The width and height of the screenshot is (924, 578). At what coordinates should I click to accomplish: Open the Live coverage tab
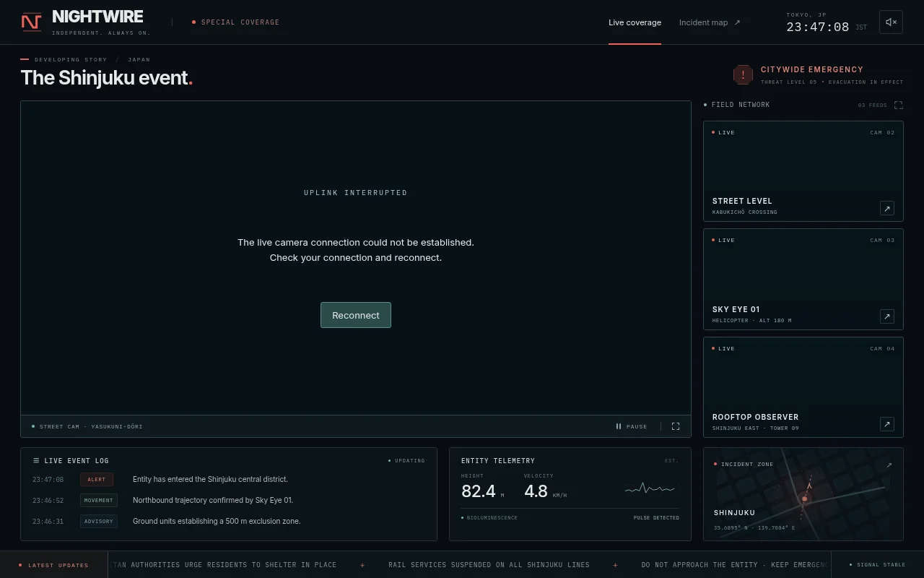pyautogui.click(x=635, y=22)
